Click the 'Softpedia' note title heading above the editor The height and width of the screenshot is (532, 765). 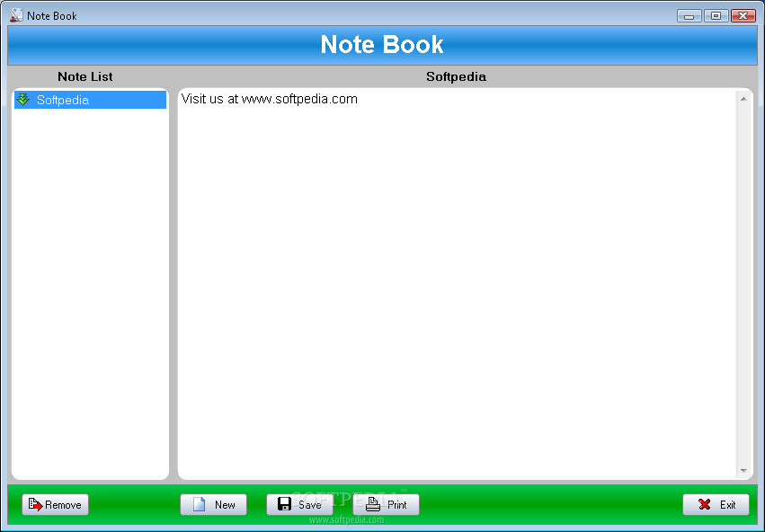click(x=456, y=76)
